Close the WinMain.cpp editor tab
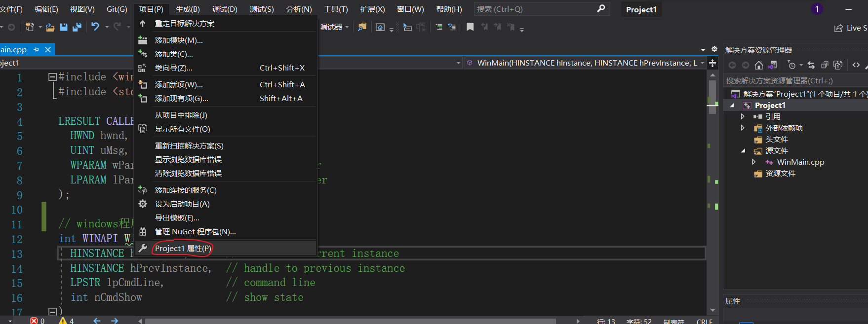This screenshot has height=324, width=868. (x=48, y=50)
